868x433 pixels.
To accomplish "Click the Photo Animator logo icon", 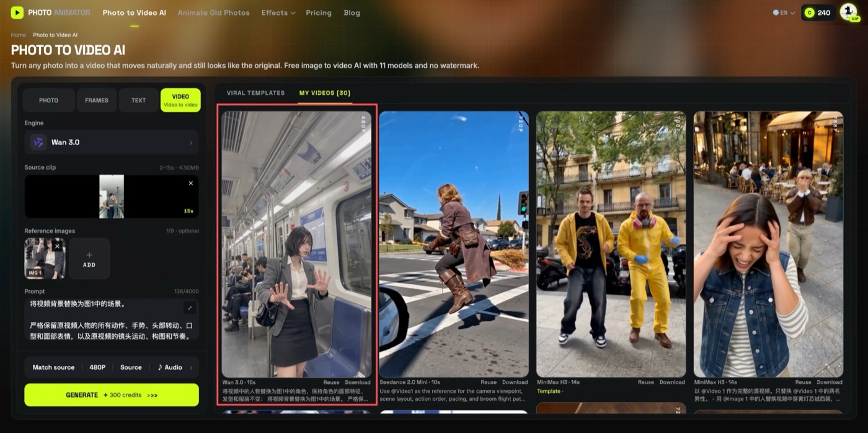I will (x=17, y=12).
